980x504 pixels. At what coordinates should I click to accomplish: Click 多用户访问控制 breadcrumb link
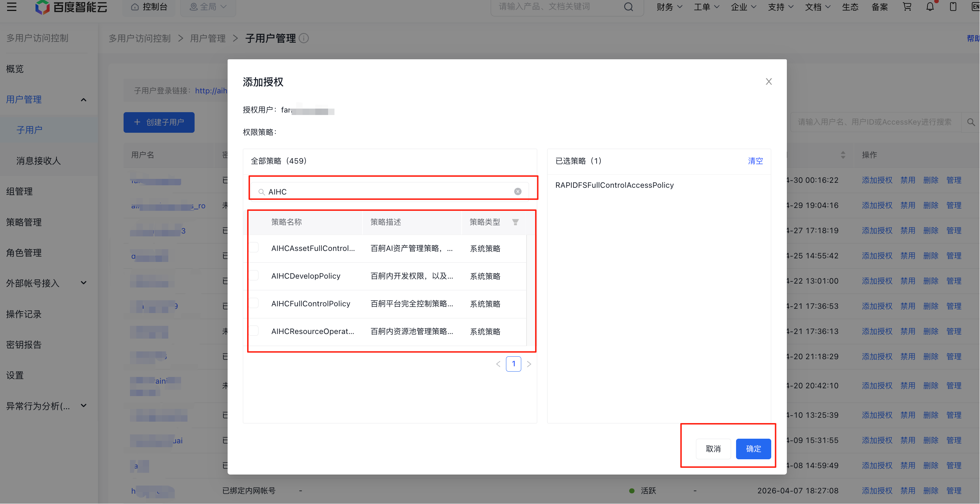click(x=140, y=38)
